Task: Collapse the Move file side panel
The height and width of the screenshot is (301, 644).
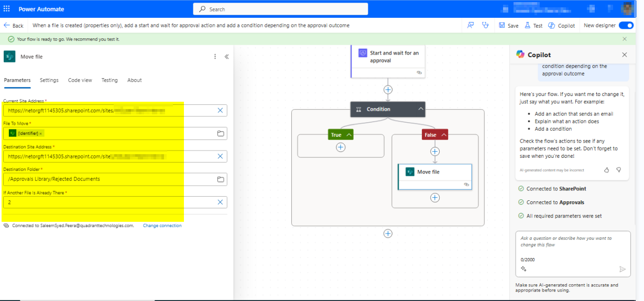Action: pos(227,57)
